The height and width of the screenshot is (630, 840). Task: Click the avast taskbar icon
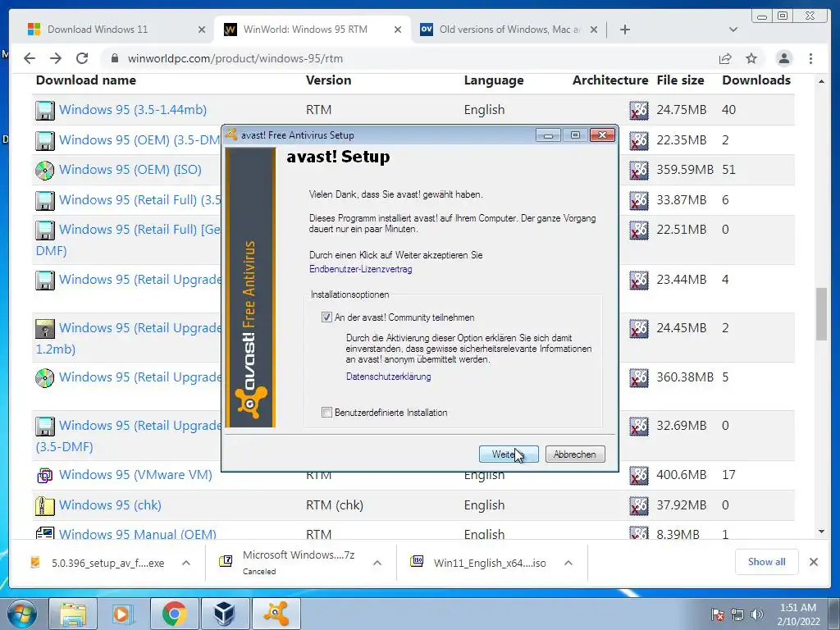click(276, 614)
